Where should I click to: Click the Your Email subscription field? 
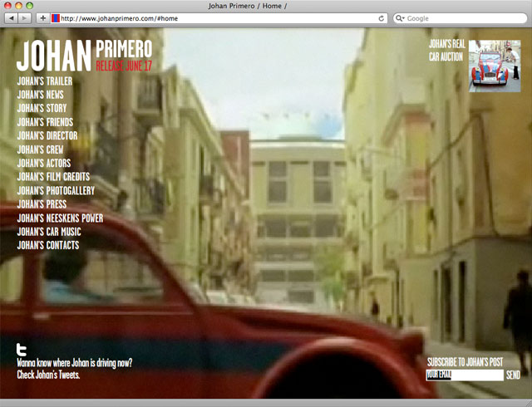coord(465,375)
